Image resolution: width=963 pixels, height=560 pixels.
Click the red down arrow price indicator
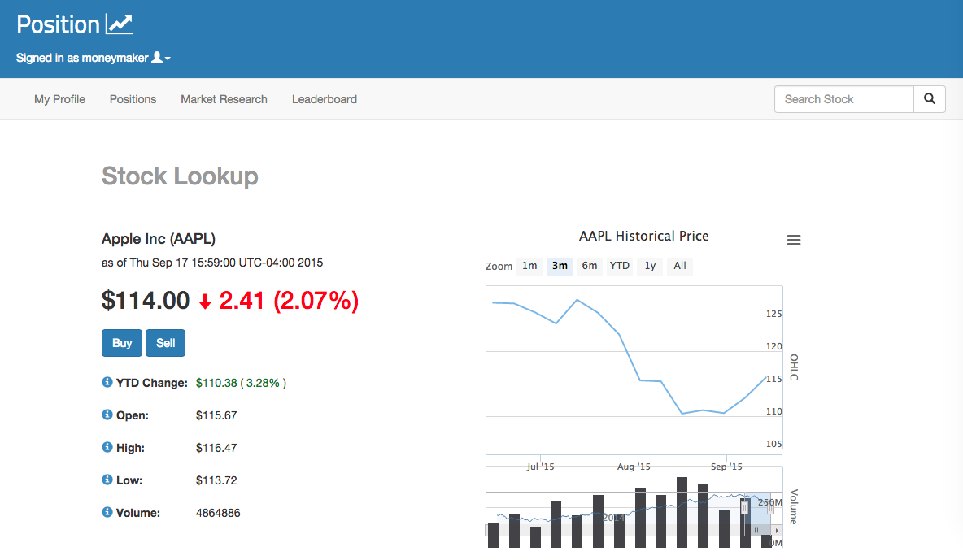pyautogui.click(x=205, y=302)
